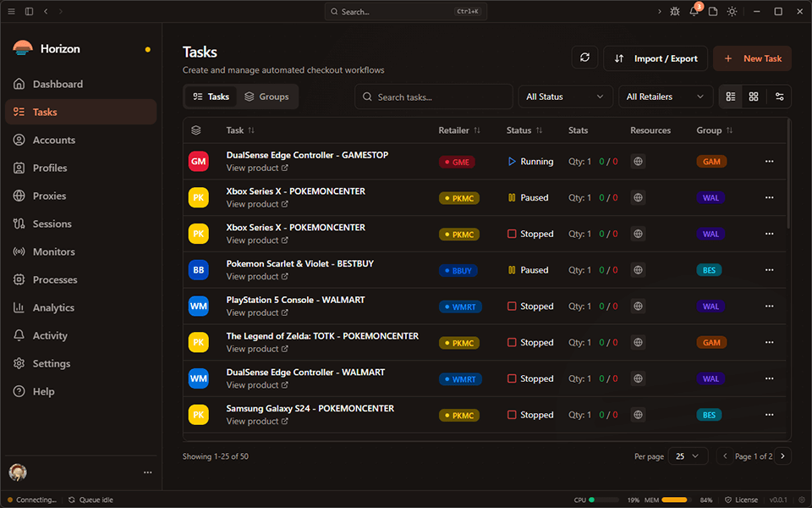Open the All Retailers dropdown

coord(666,97)
